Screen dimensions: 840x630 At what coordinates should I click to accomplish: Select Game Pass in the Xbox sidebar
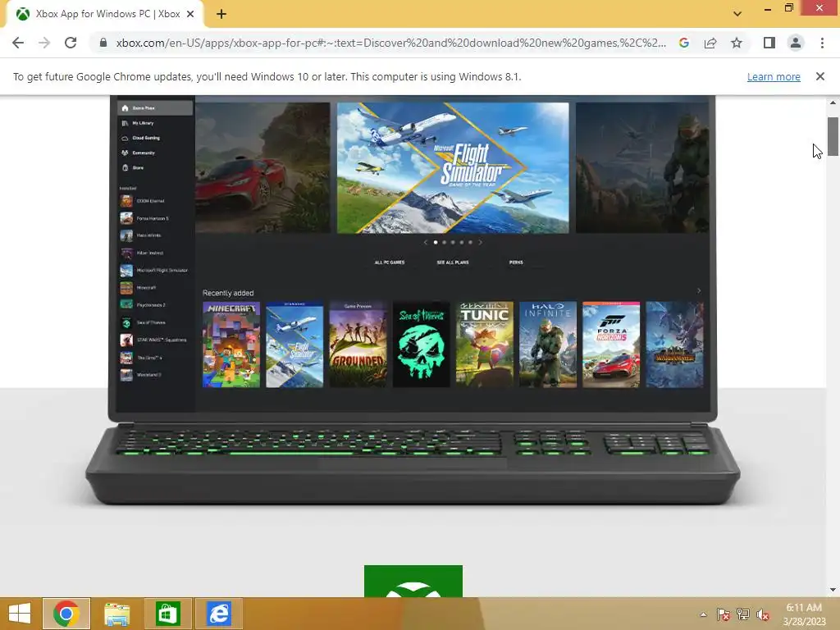pyautogui.click(x=155, y=107)
